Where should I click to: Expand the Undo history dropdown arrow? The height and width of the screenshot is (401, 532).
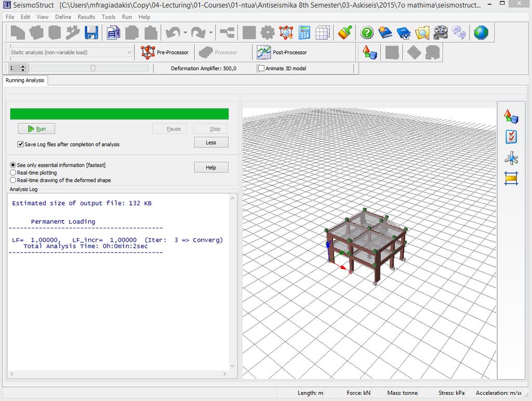185,33
